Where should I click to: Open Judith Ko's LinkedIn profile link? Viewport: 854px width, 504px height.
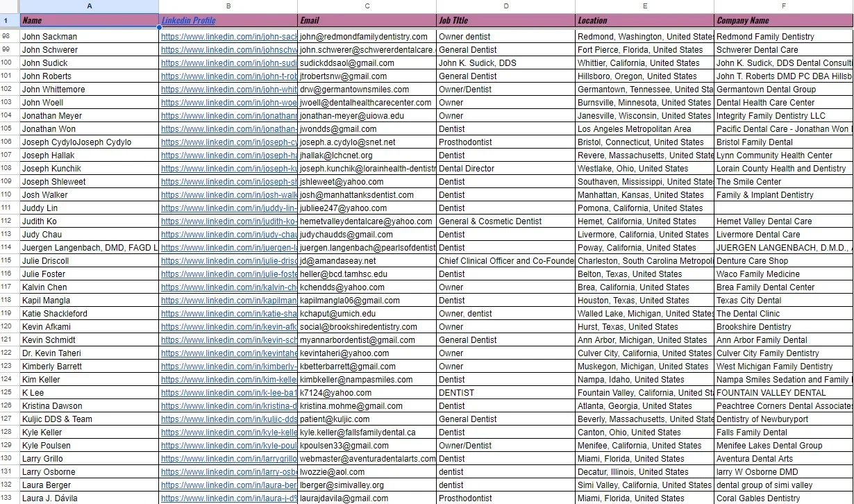pos(228,221)
